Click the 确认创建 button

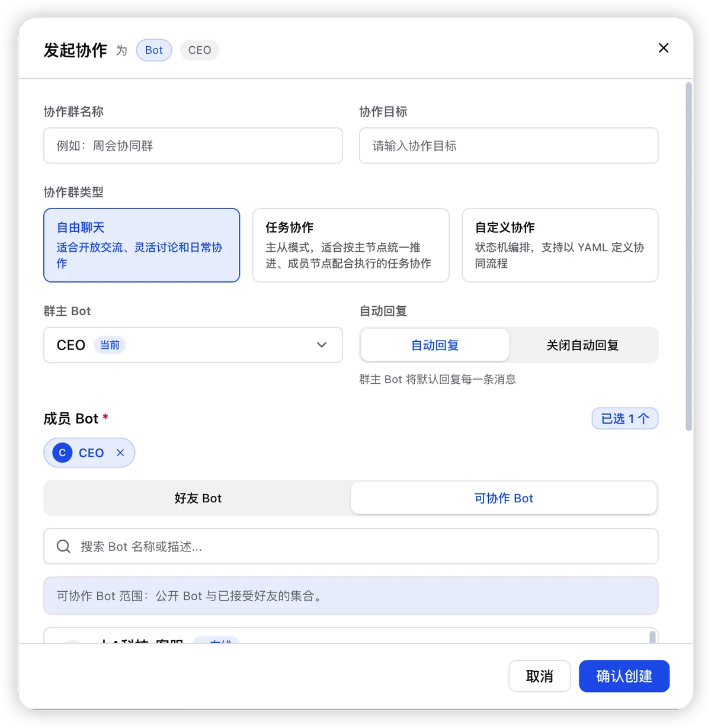(x=624, y=676)
